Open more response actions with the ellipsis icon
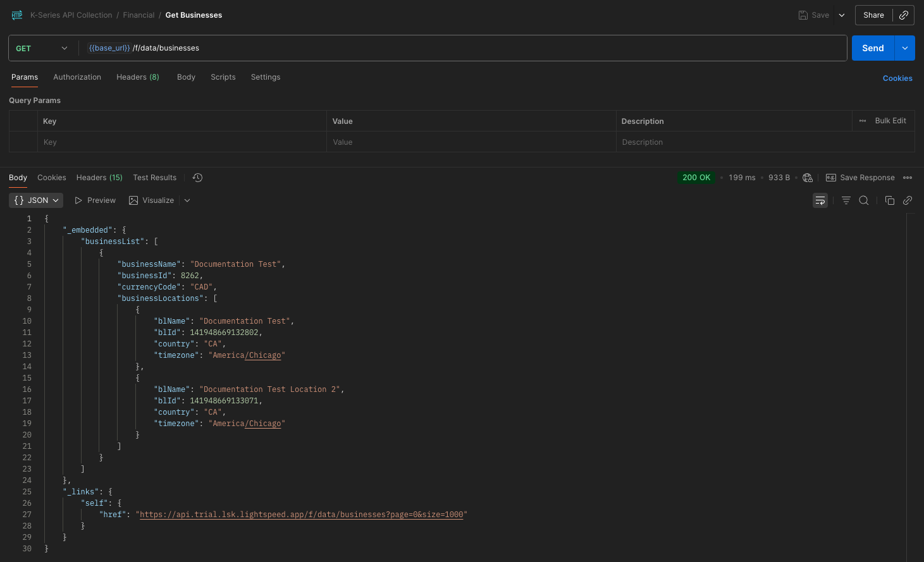This screenshot has height=562, width=924. point(908,178)
